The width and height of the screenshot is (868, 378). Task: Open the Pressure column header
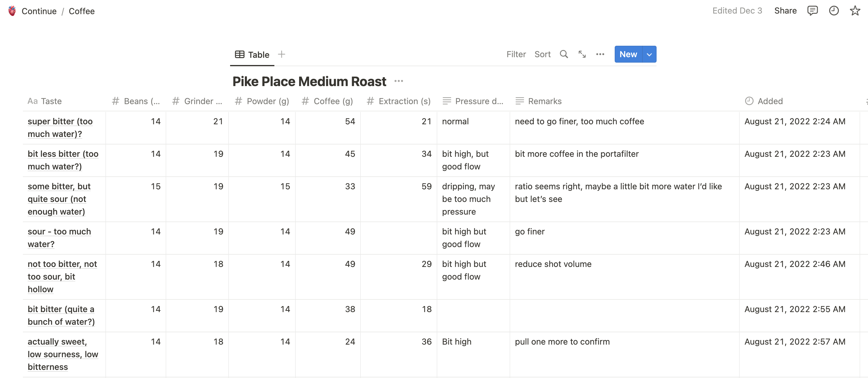[473, 101]
